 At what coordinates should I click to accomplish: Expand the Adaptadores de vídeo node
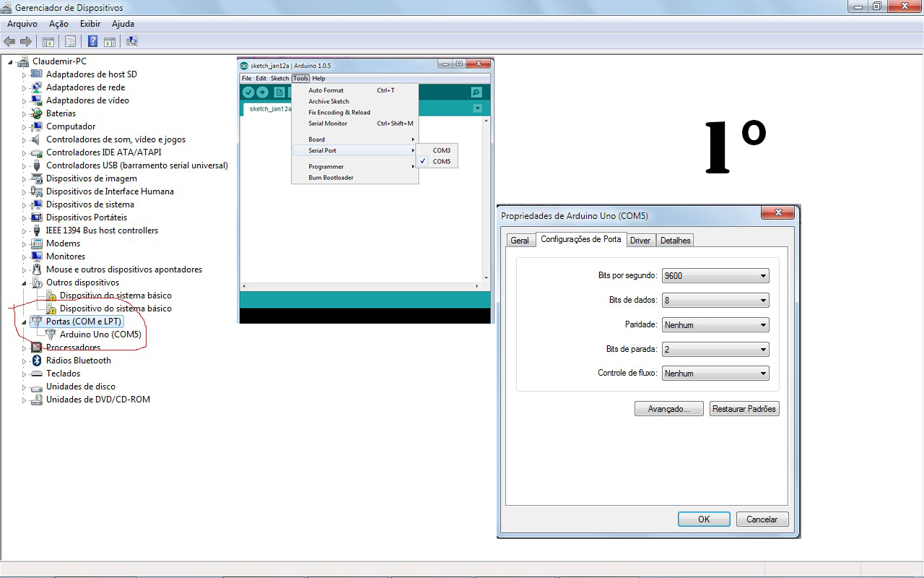pos(24,100)
